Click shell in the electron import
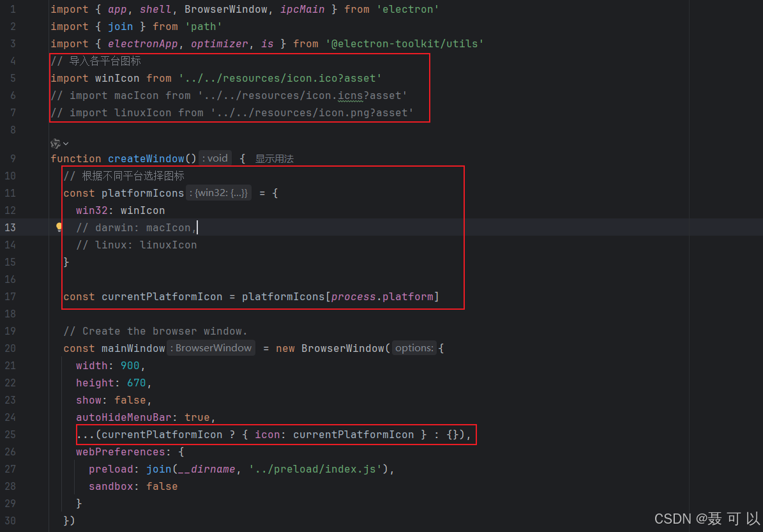 (156, 9)
